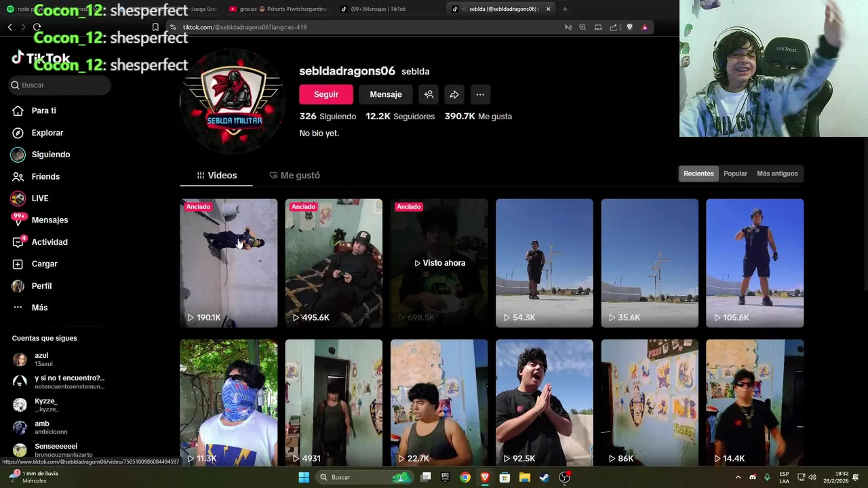Open Mensajes in the sidebar
Screen dimensions: 868x488
[x=50, y=220]
